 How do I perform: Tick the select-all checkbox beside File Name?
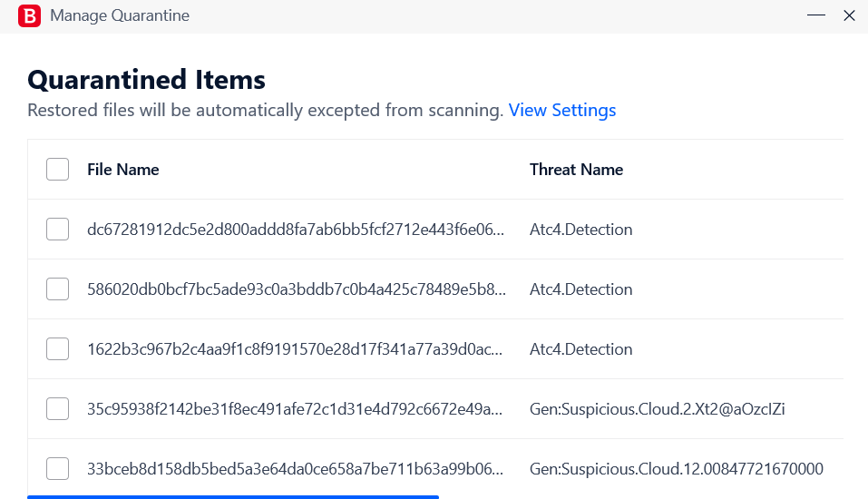(57, 170)
